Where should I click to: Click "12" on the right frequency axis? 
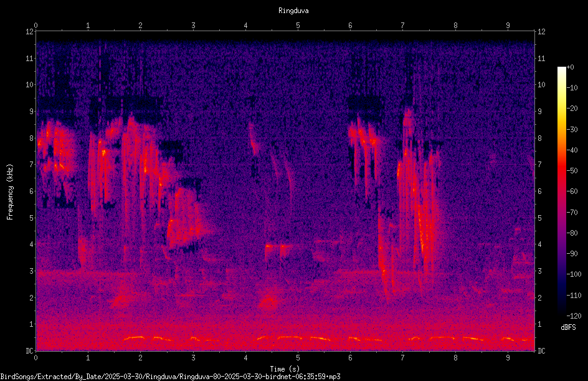[x=541, y=32]
